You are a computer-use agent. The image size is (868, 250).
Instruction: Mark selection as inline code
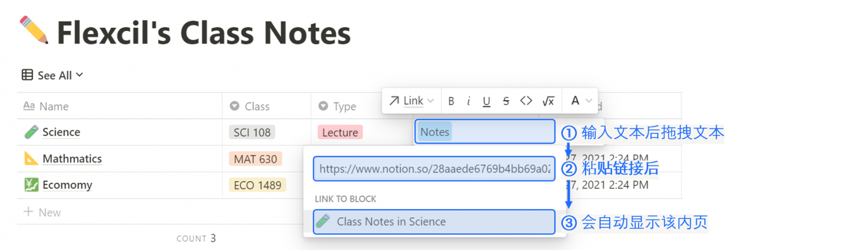[526, 101]
